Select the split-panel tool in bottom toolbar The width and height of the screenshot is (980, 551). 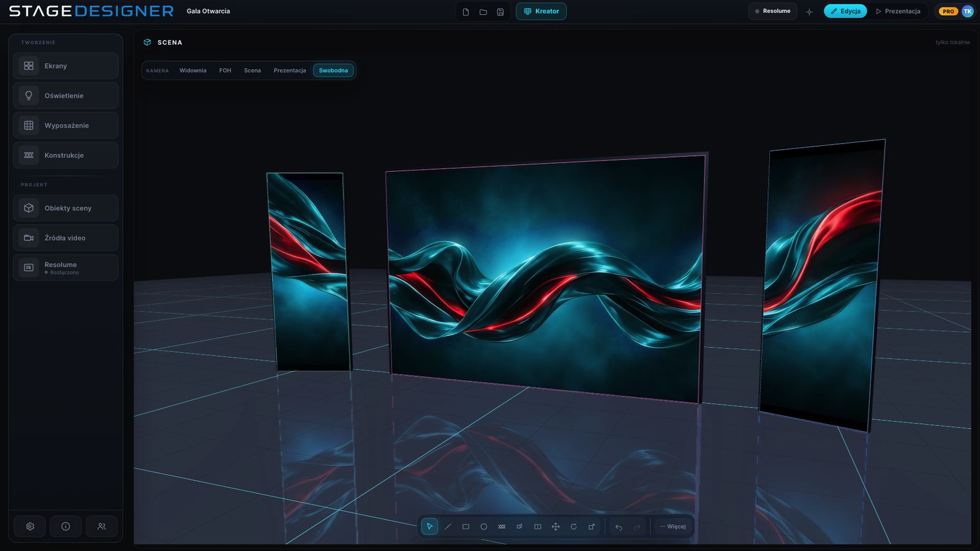(538, 526)
